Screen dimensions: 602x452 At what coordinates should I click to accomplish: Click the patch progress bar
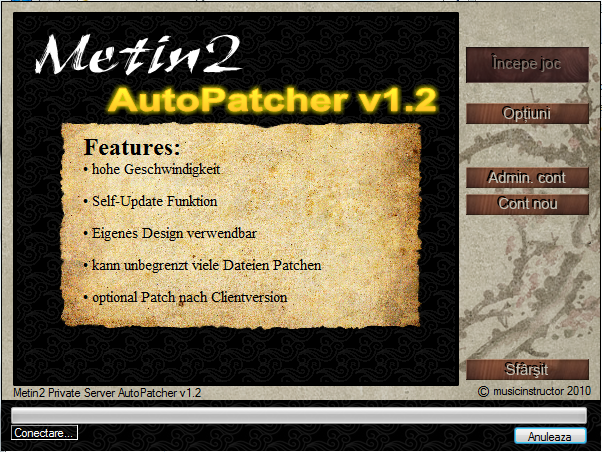[x=299, y=416]
